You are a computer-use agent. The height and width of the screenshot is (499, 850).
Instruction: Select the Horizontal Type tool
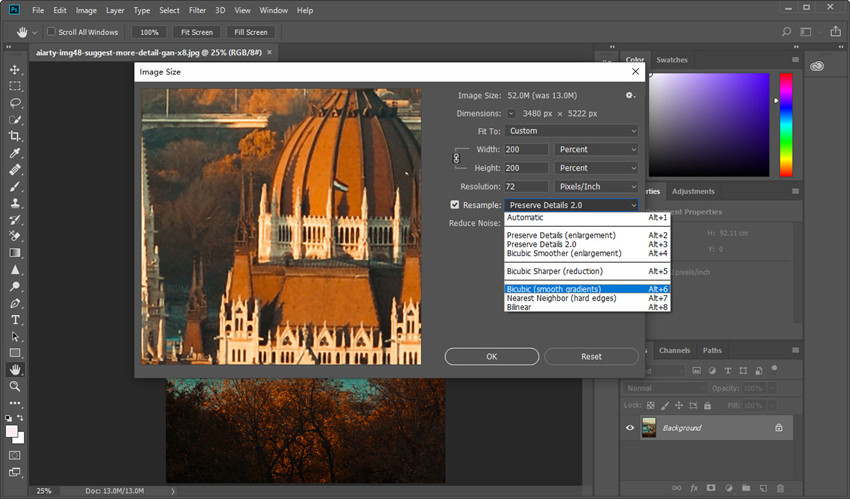click(15, 320)
